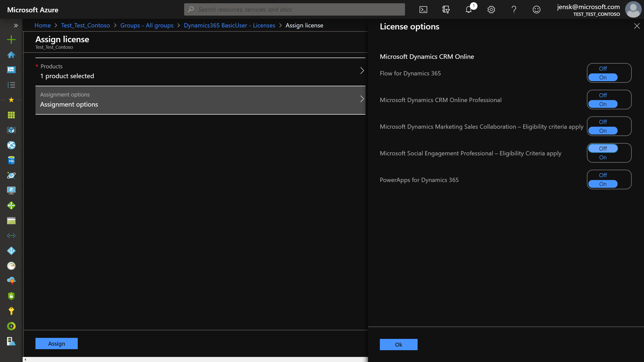Turn off PowerApps for Dynamics 365
Viewport: 644px width, 362px height.
point(603,175)
